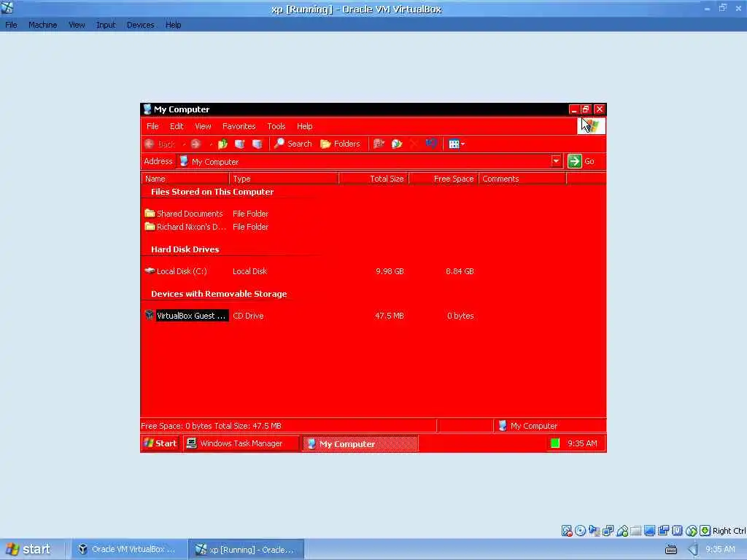Expand the Address bar dropdown
The height and width of the screenshot is (560, 747).
(x=556, y=161)
